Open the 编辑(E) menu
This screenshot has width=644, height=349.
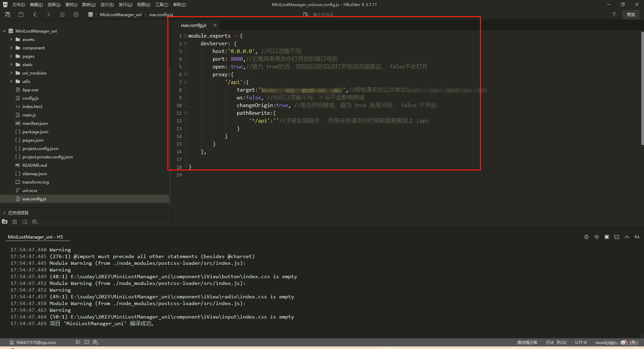click(36, 4)
